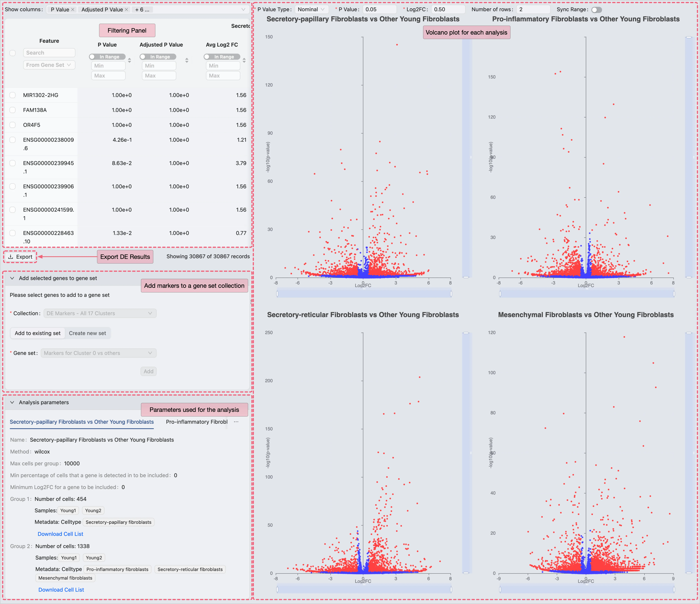Viewport: 700px width, 604px height.
Task: Switch to the Pro-inflammatory Fibroblasts parameters tab
Action: 197,422
